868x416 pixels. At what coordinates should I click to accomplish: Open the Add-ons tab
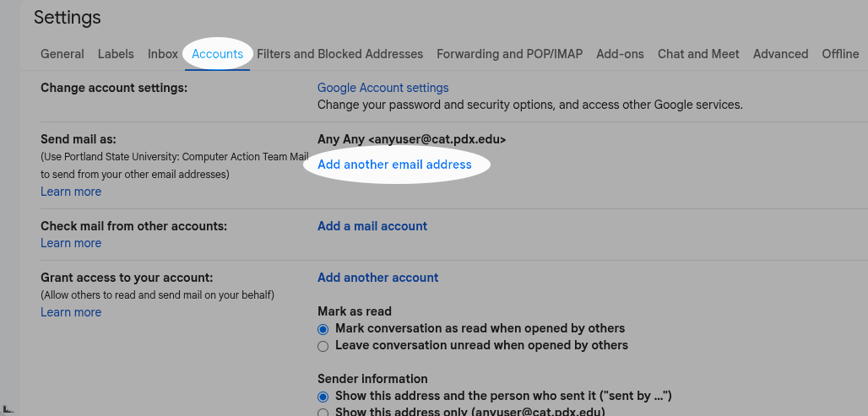620,54
